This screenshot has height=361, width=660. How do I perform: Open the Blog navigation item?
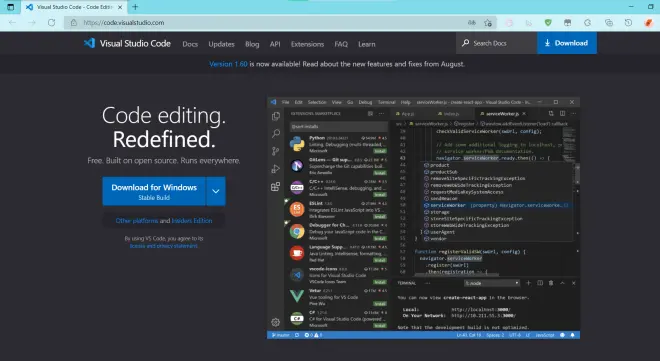point(252,44)
